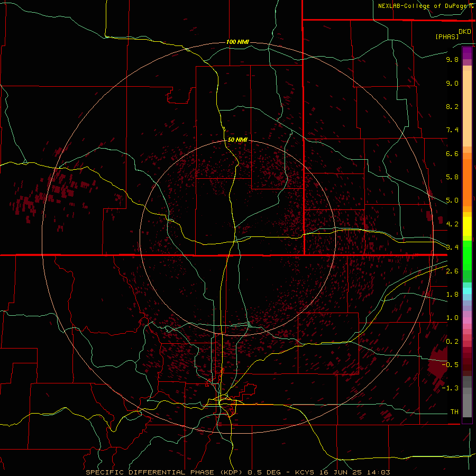476x476 pixels.
Task: Click the TH threshold label
Action: [x=454, y=412]
